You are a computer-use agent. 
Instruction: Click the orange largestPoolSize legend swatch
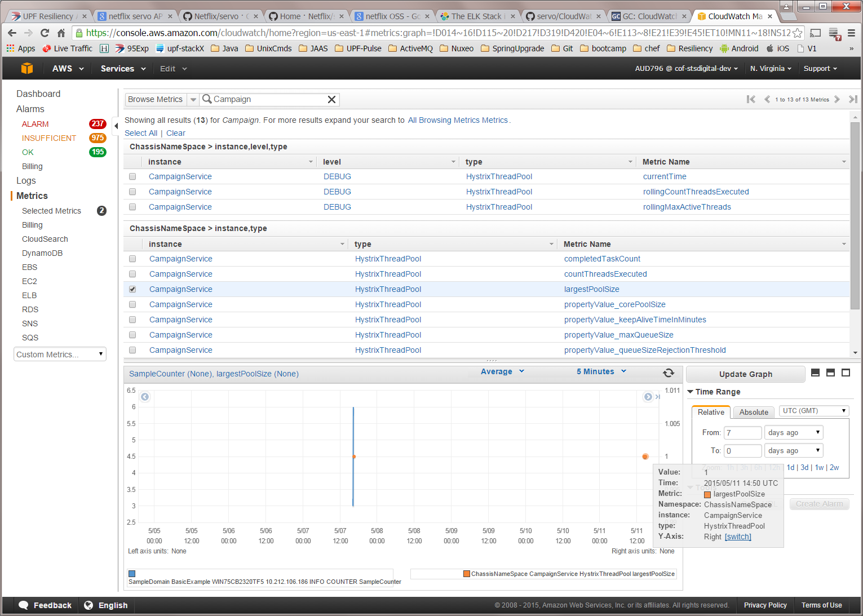click(x=467, y=574)
